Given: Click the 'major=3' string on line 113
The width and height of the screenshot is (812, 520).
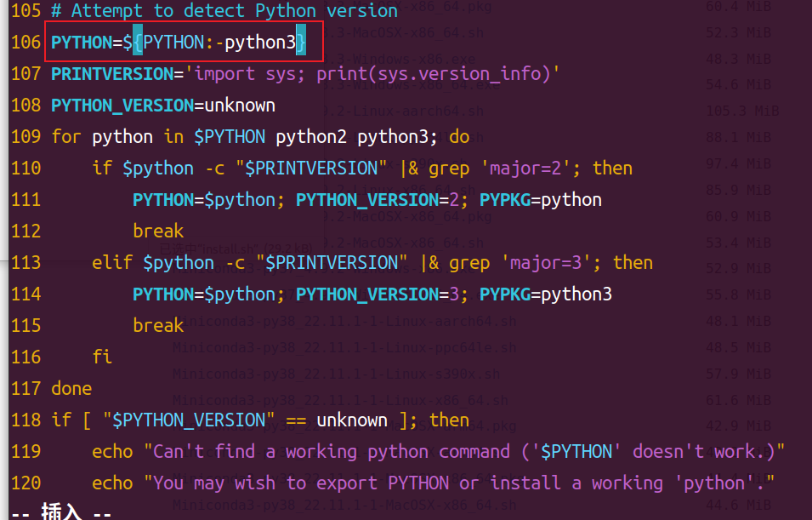Looking at the screenshot, I should pyautogui.click(x=546, y=263).
